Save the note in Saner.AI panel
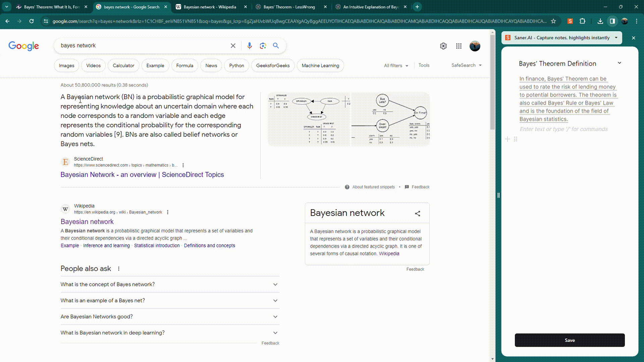 click(570, 340)
